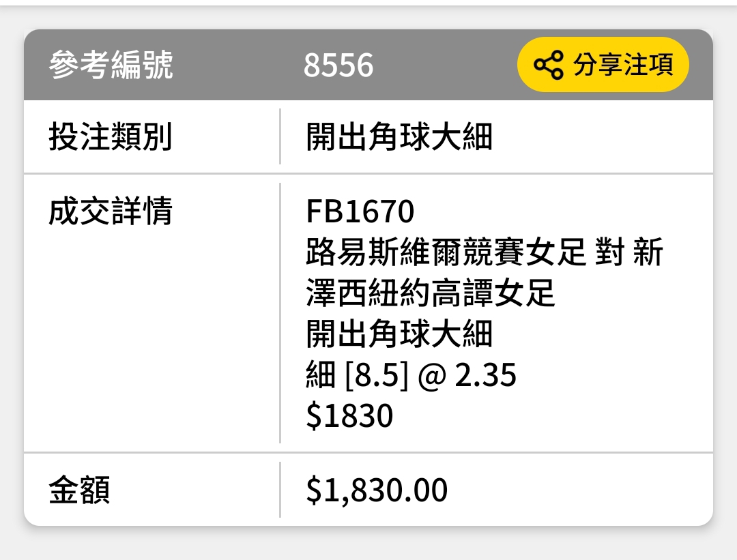Screen dimensions: 737x560
Task: Click the share icon in yellow button
Action: coord(548,65)
